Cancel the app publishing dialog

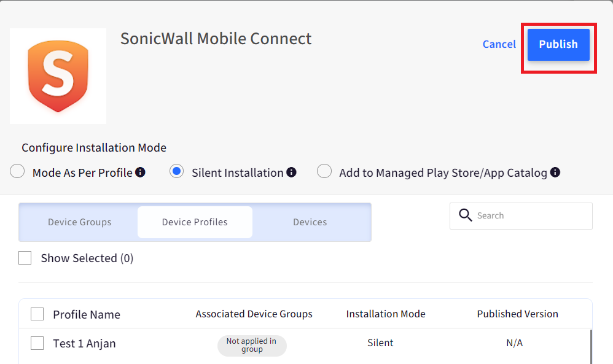[499, 45]
